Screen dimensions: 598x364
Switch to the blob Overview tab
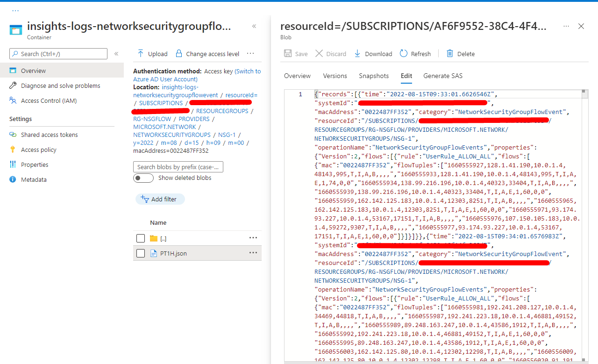pyautogui.click(x=297, y=76)
